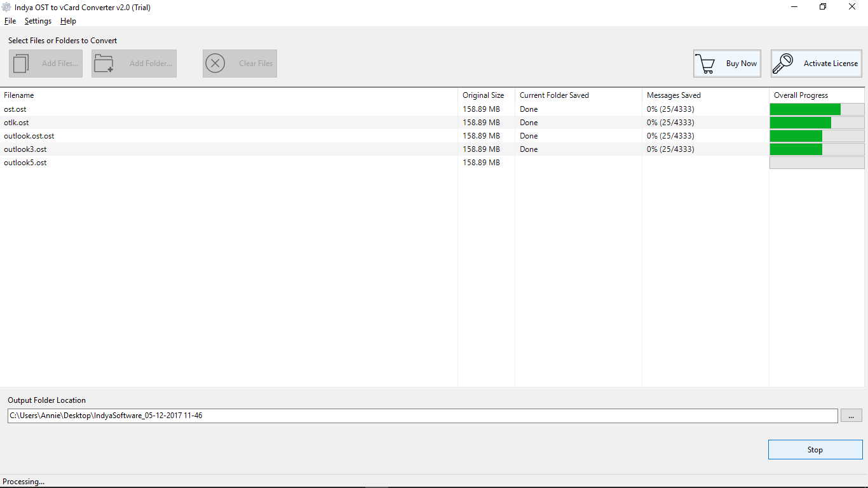Restore down the converter window

[823, 7]
